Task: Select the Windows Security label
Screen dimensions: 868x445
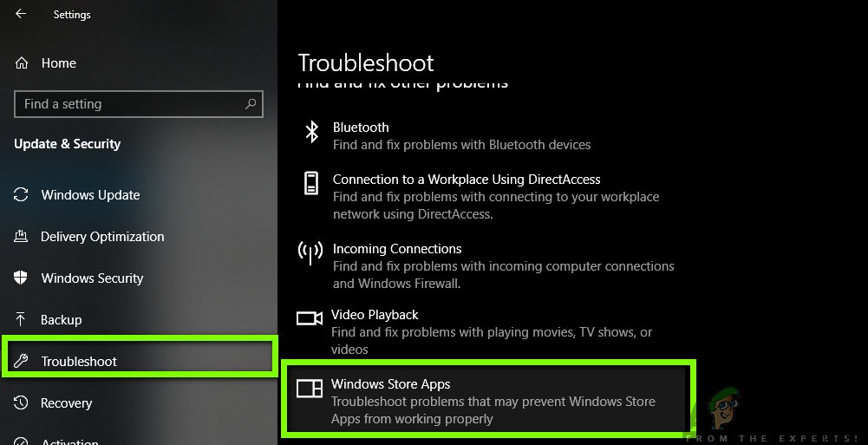Action: pos(92,278)
